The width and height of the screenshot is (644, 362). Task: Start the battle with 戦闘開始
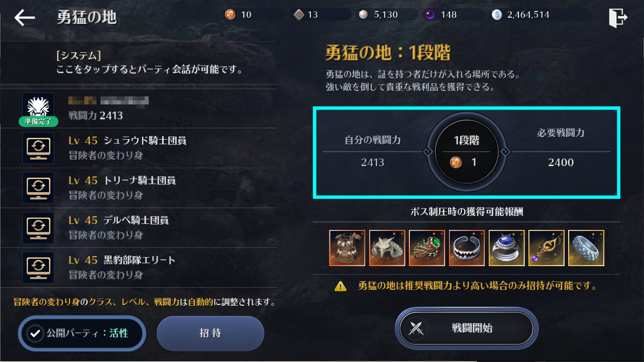[467, 328]
